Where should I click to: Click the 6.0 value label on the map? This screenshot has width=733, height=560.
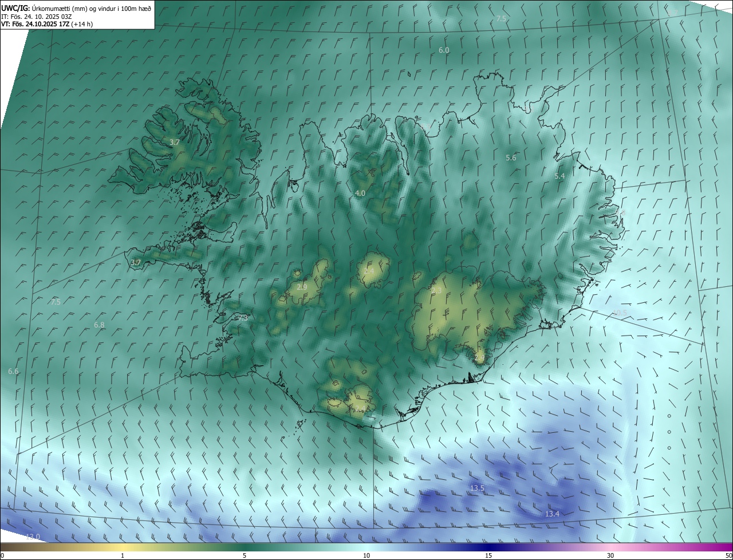coord(444,50)
